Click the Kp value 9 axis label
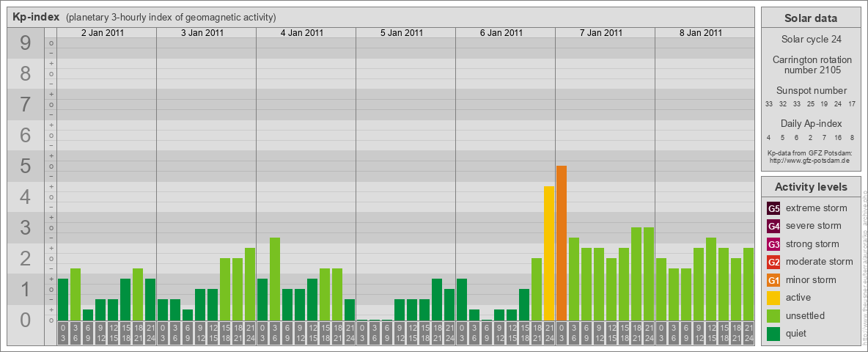Viewport: 868px width, 352px height. [x=26, y=43]
